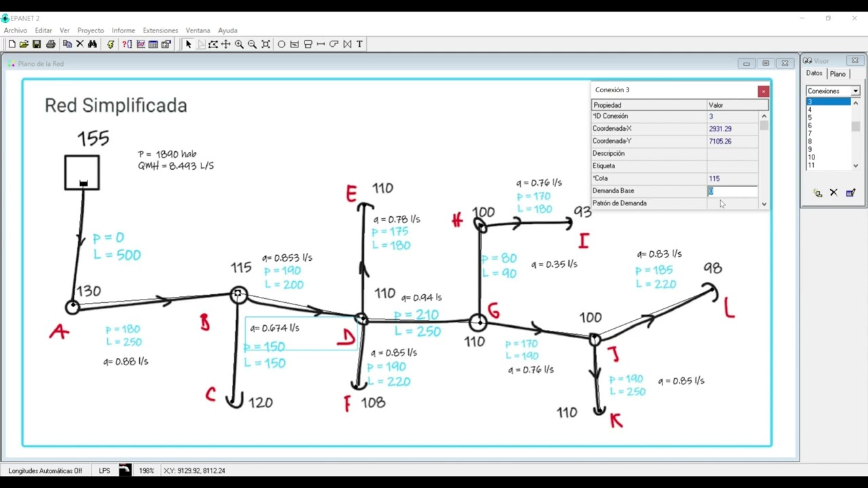
Task: Open the Editar menu
Action: click(x=43, y=30)
